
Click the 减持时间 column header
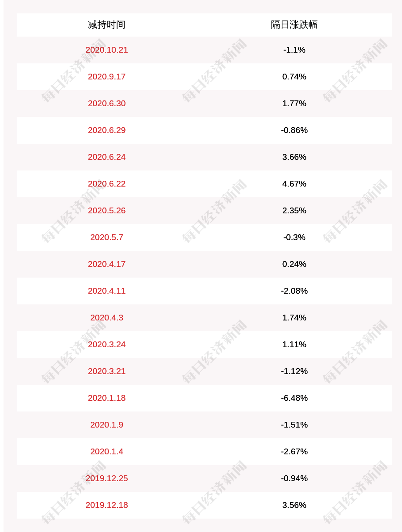pyautogui.click(x=106, y=25)
